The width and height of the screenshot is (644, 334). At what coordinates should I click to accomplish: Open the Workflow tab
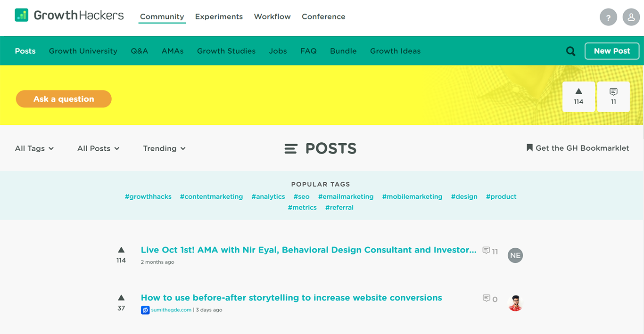272,16
